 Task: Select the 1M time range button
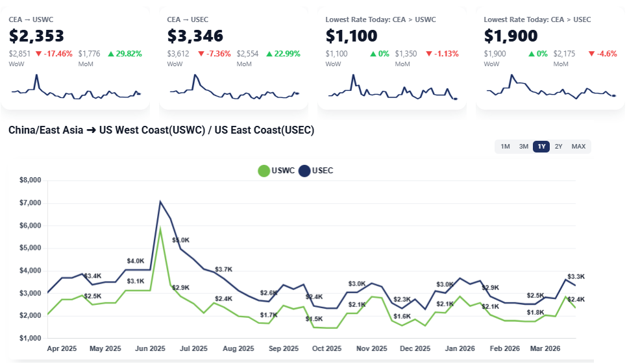[505, 147]
